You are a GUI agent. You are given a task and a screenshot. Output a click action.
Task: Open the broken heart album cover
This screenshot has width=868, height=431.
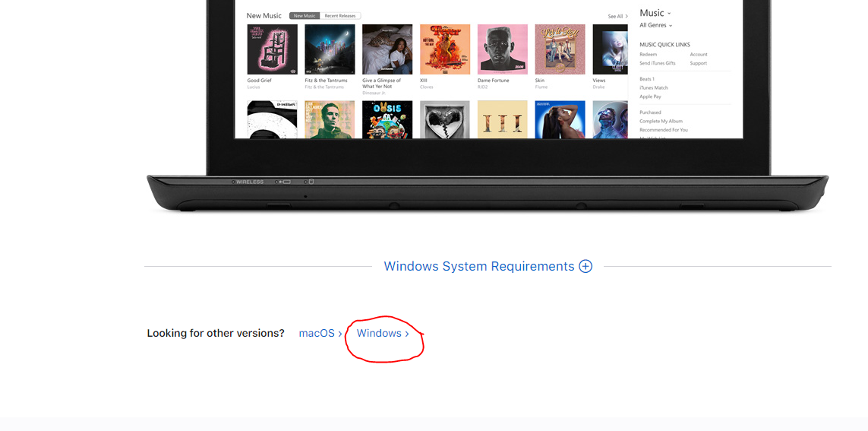(444, 119)
